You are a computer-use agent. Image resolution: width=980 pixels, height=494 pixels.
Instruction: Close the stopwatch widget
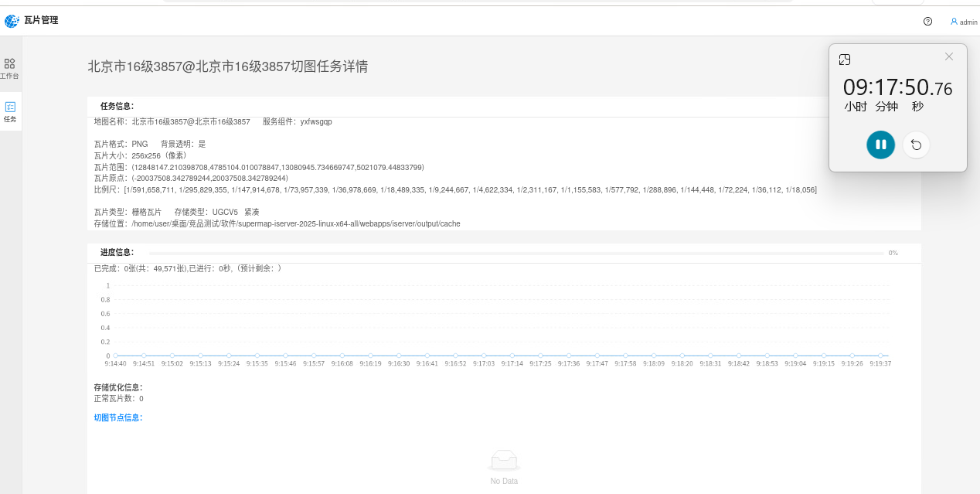click(x=949, y=56)
